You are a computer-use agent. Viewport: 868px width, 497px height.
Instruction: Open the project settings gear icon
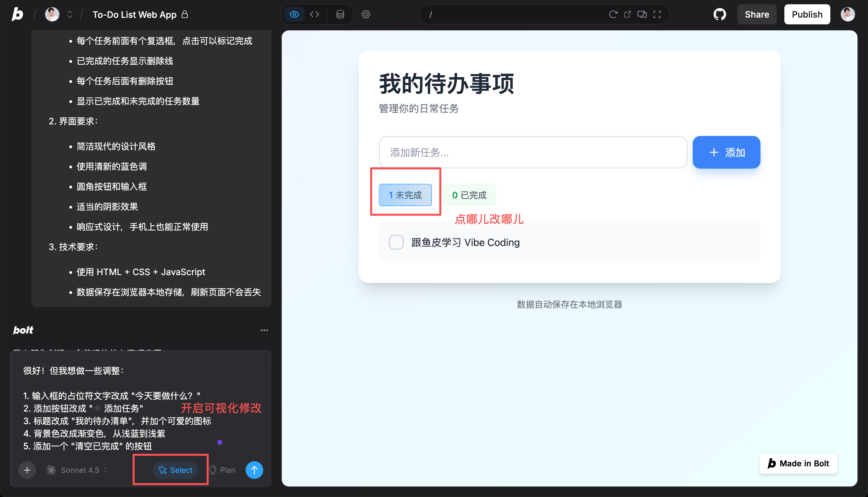click(x=366, y=14)
